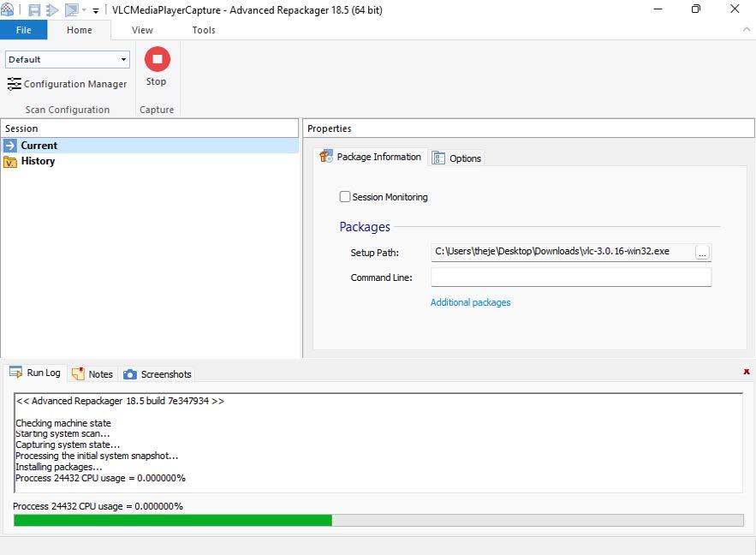Screen dimensions: 756x555
Task: Switch to the Tools ribbon tab
Action: 204,30
